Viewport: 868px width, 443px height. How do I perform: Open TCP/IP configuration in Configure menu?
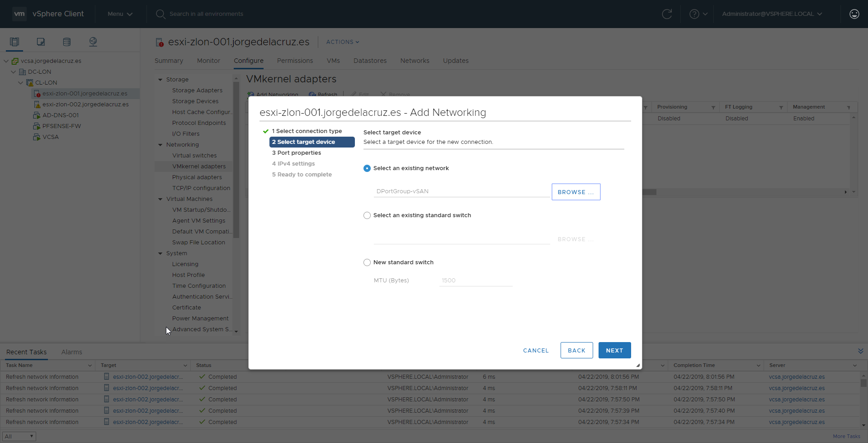click(x=201, y=188)
